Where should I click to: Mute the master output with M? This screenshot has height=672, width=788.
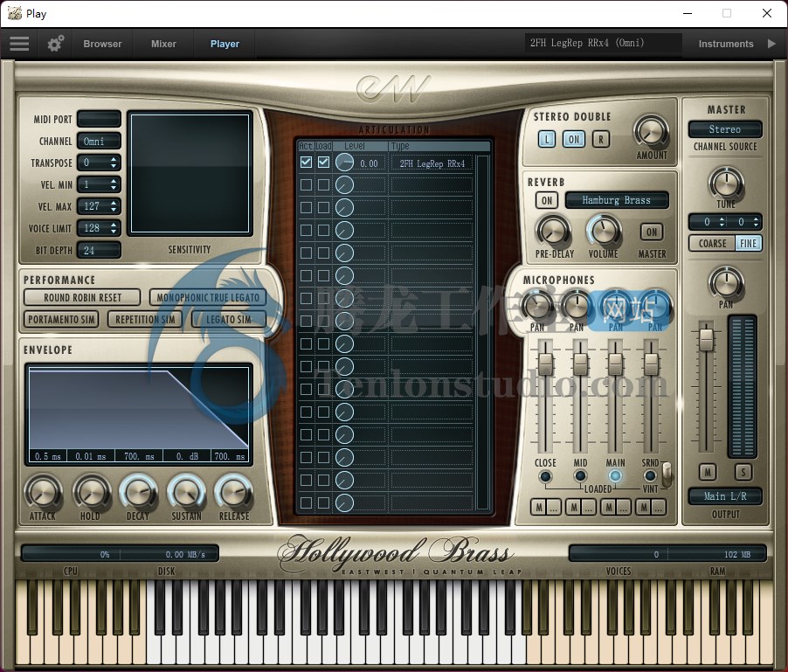[x=708, y=473]
